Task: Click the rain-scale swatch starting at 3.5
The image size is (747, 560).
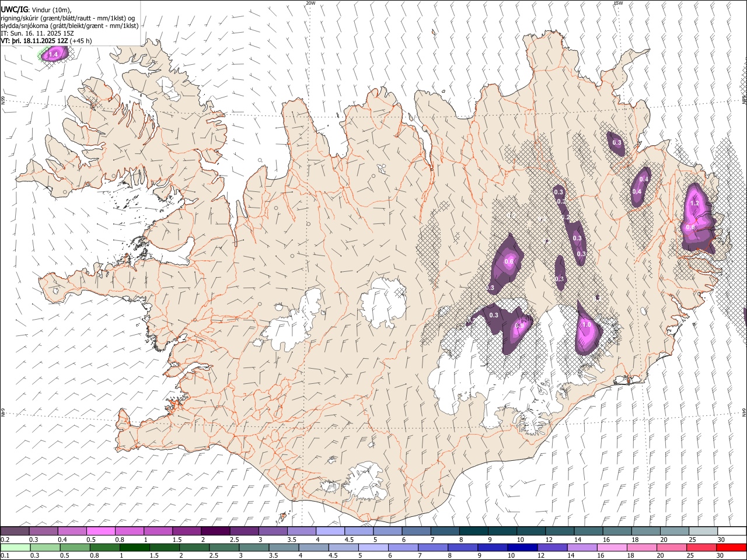Action: [284, 547]
